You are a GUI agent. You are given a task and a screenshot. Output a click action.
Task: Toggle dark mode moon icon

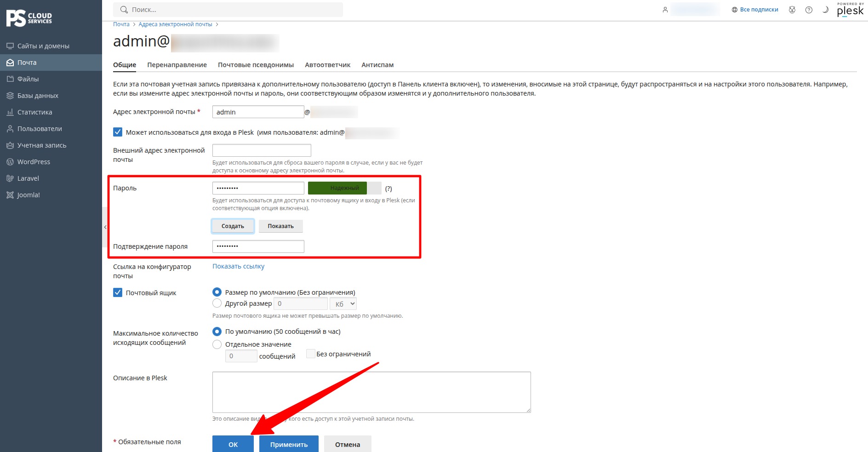pos(825,10)
